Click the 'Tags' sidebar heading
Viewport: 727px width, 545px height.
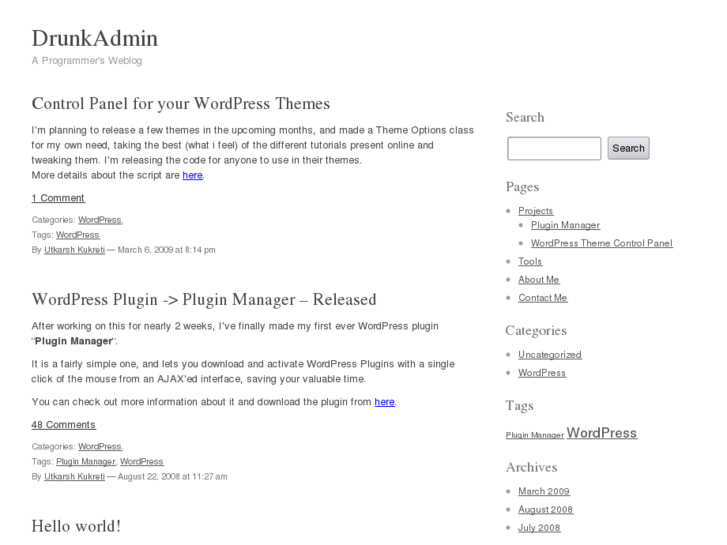pos(520,406)
